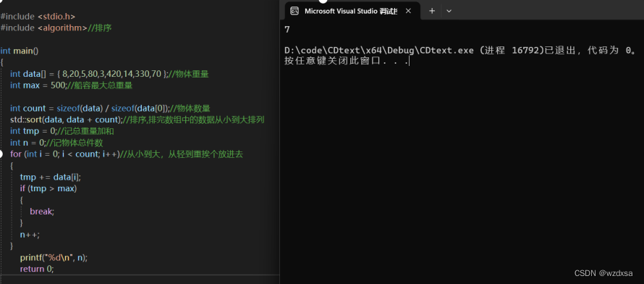Image resolution: width=644 pixels, height=284 pixels.
Task: Click the 'break;' statement
Action: tap(42, 212)
